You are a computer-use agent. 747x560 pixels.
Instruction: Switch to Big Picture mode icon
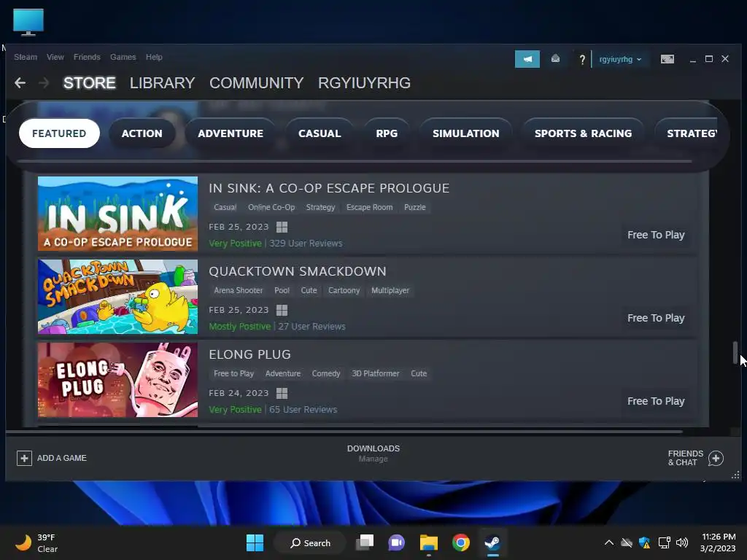click(667, 59)
